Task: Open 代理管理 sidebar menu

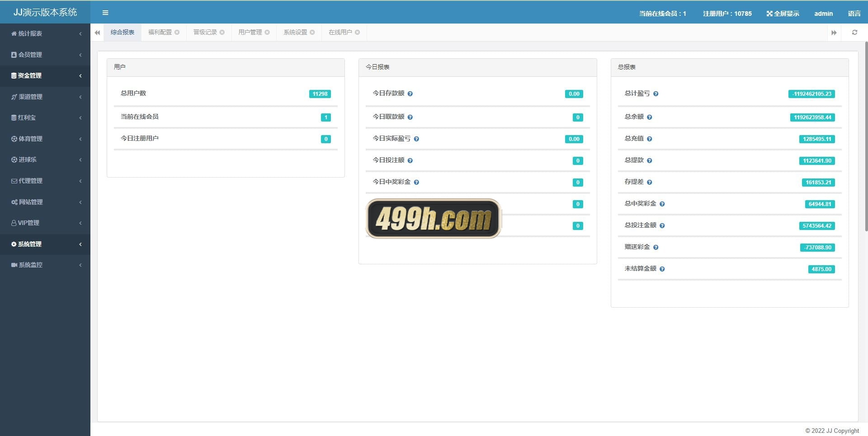Action: [45, 181]
